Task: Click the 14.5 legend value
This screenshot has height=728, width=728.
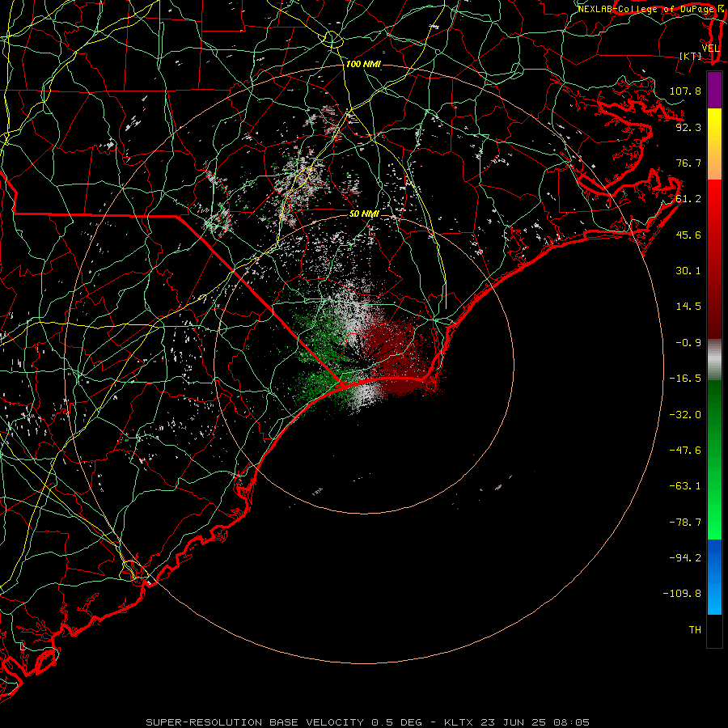Action: pos(688,307)
